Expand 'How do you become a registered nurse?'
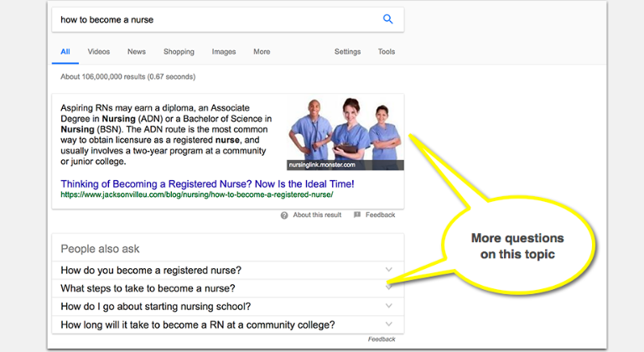Image resolution: width=644 pixels, height=352 pixels. pyautogui.click(x=228, y=270)
